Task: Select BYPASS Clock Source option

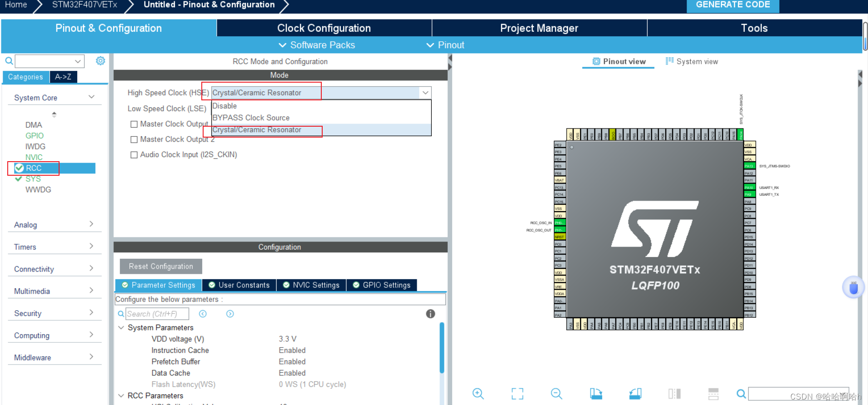Action: [251, 118]
